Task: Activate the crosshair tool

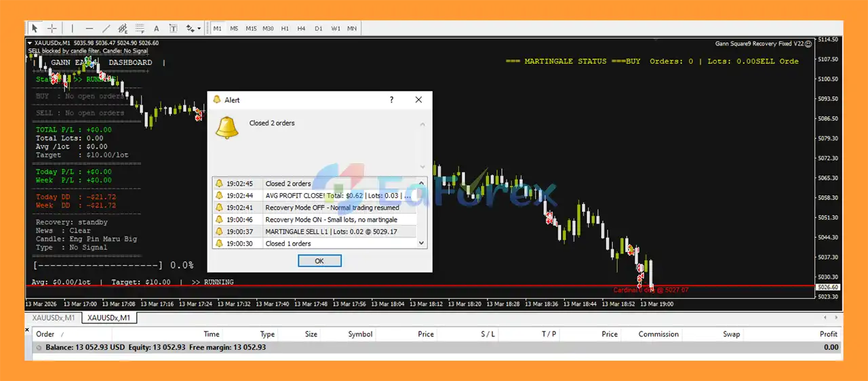Action: pos(52,28)
